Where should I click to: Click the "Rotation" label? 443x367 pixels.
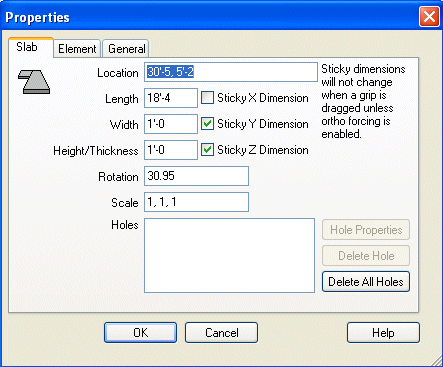tap(118, 177)
